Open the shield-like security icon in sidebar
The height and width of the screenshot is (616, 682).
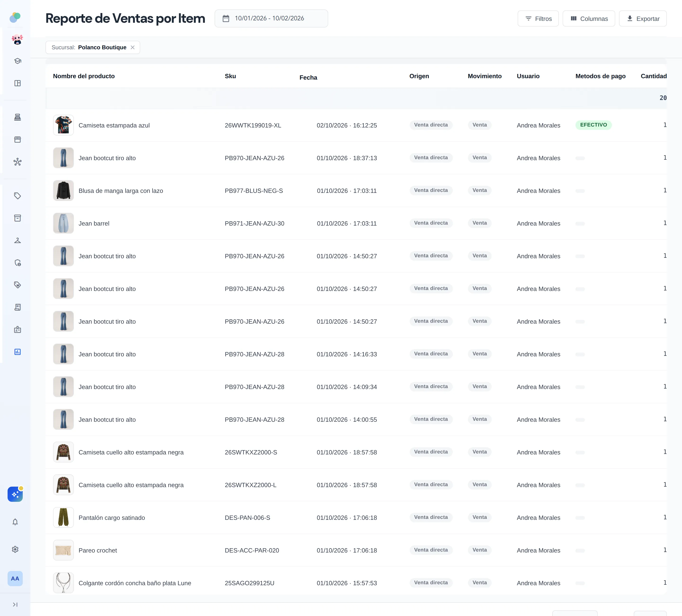[x=18, y=263]
